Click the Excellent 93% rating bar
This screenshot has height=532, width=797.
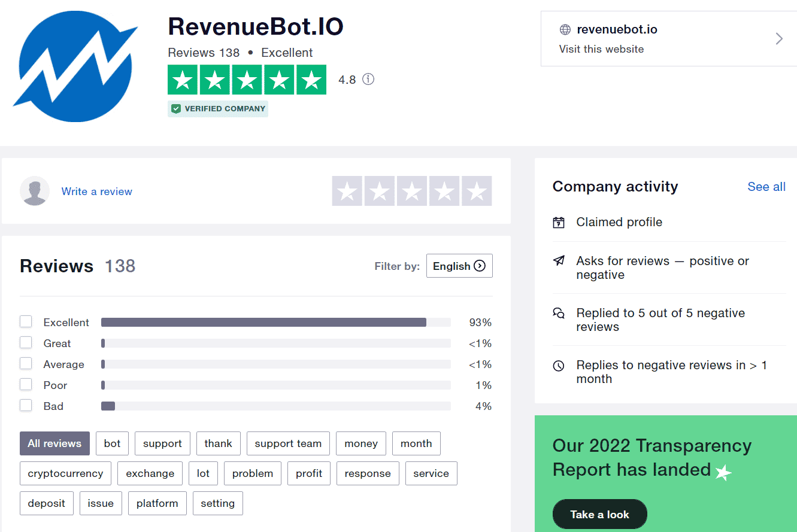275,322
